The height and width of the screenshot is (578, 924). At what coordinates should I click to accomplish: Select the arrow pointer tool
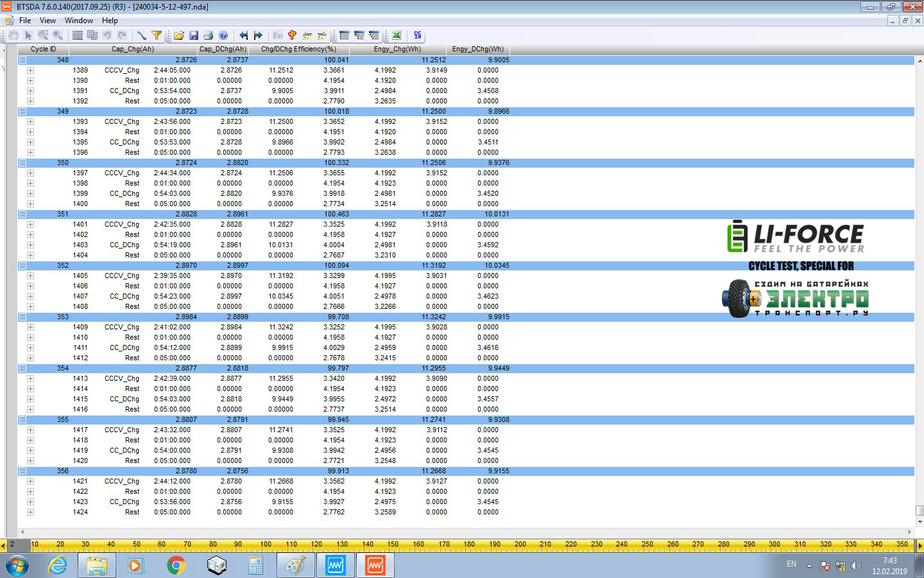click(28, 35)
